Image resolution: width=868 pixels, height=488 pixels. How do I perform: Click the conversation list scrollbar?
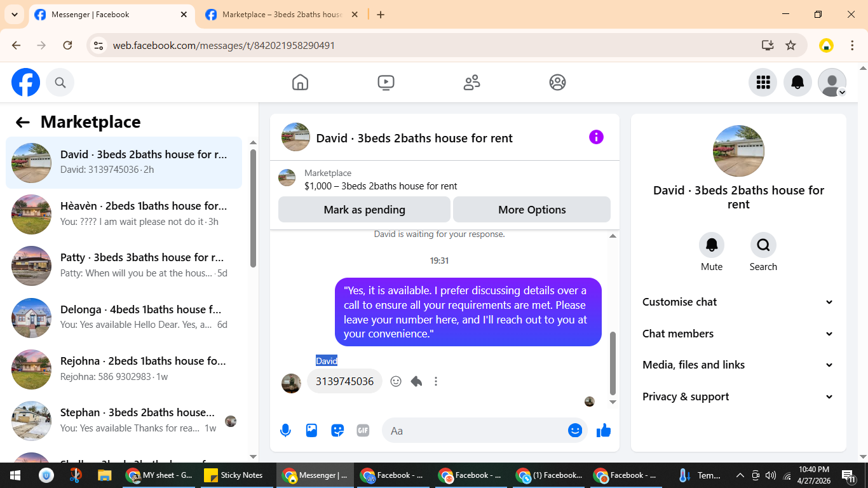point(253,208)
